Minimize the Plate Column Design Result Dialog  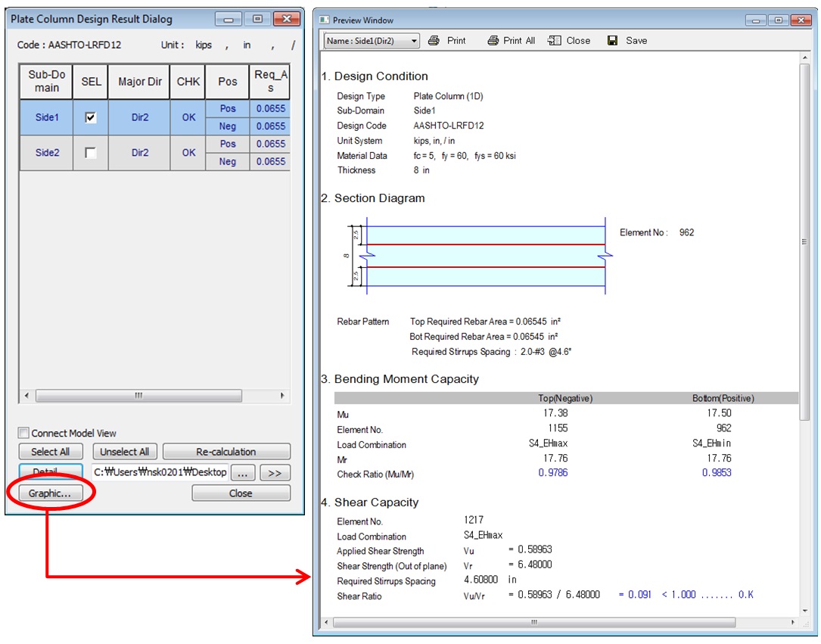[x=229, y=19]
